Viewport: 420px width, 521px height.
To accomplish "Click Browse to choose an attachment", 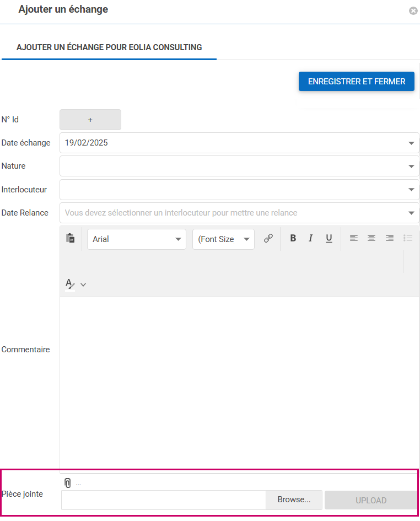I will coord(294,500).
